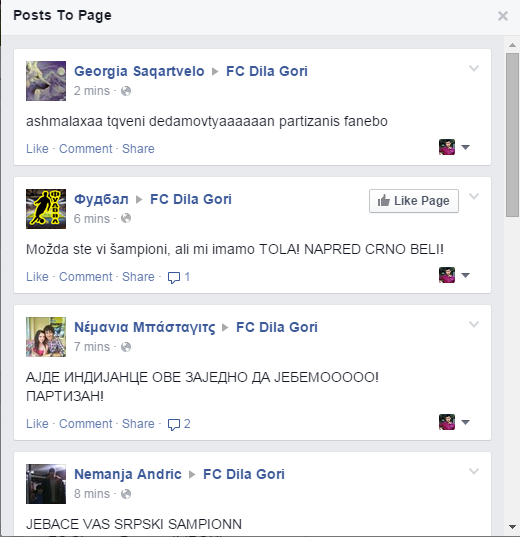Open FC Dila Gori link in Νέμανια's post
This screenshot has height=537, width=520.
(x=277, y=327)
